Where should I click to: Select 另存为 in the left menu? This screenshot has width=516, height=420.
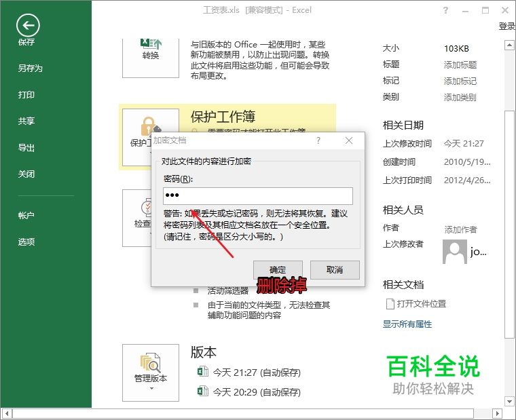click(x=31, y=69)
